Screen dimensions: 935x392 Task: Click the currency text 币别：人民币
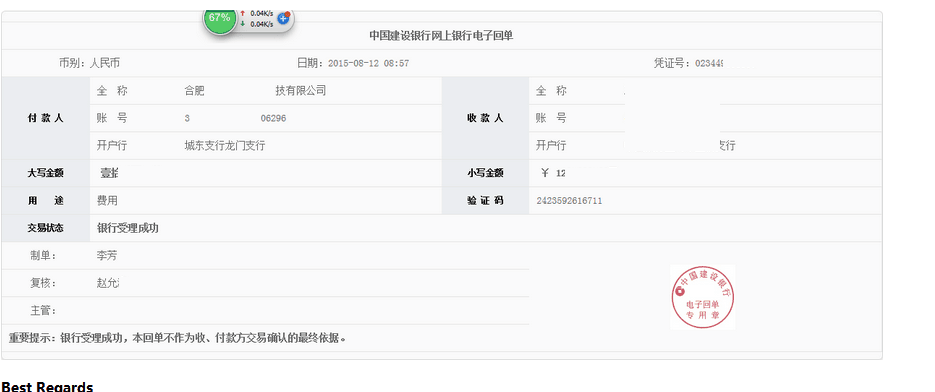point(89,63)
